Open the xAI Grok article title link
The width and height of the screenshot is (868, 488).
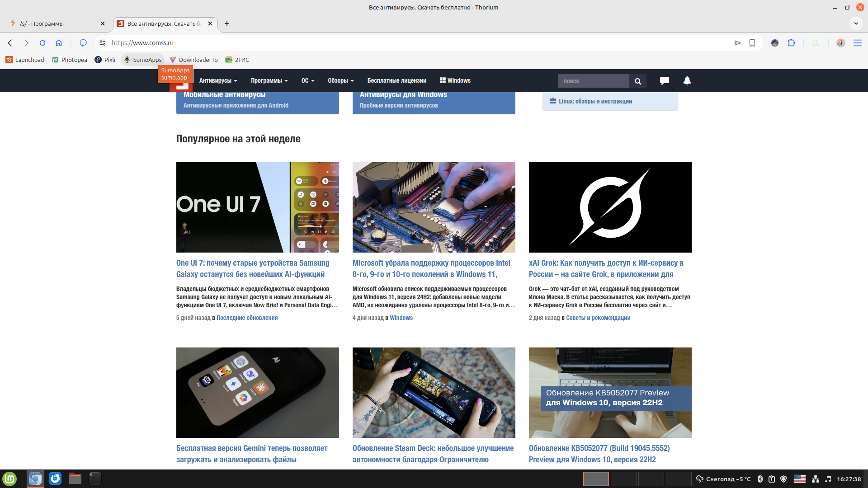606,268
